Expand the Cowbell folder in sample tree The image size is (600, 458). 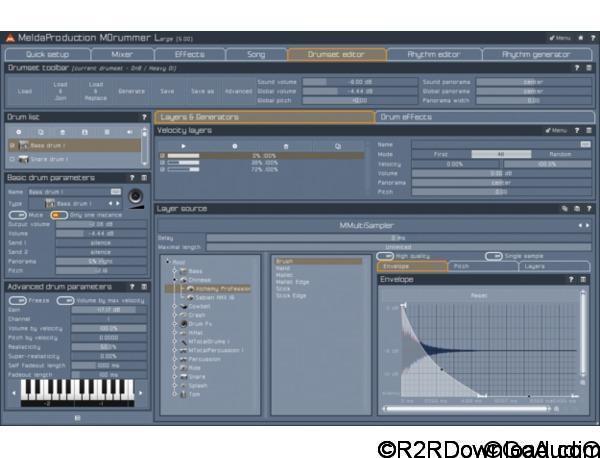(x=174, y=306)
